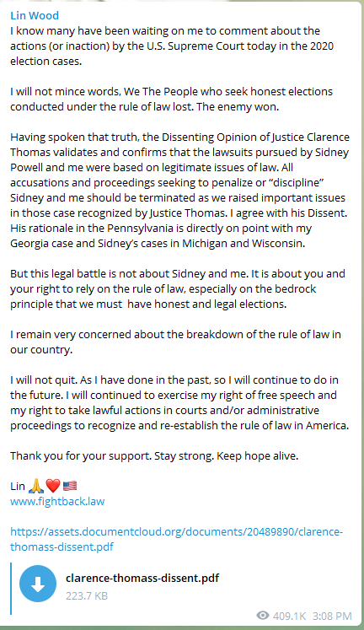This screenshot has width=364, height=630.
Task: Click the 223.7 KB file size label
Action: click(x=87, y=595)
